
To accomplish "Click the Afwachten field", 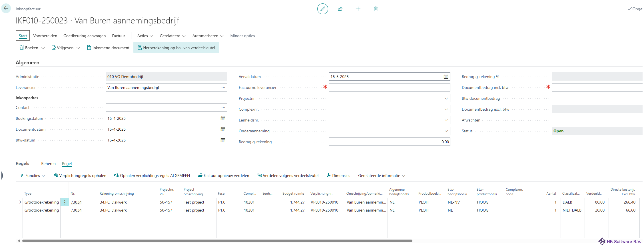I will pos(598,120).
